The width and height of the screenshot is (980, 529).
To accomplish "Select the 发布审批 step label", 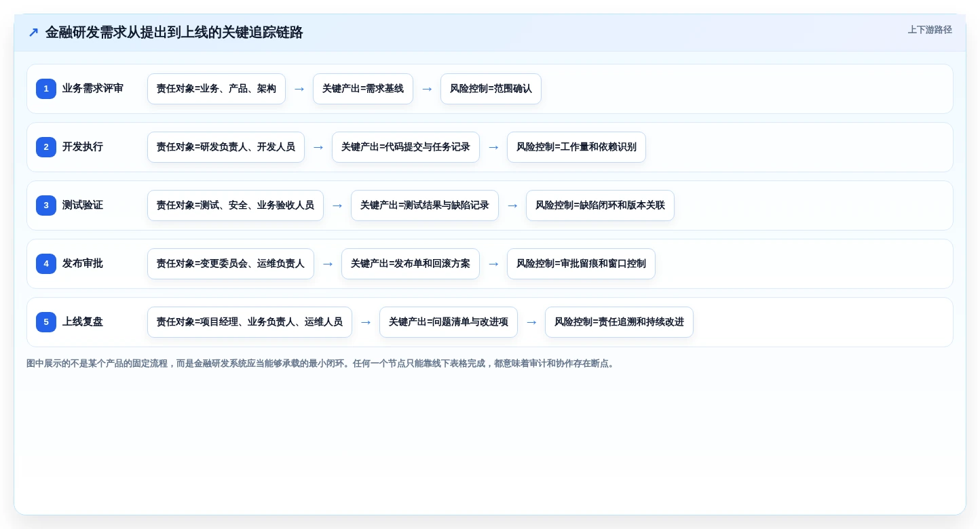I will point(83,264).
